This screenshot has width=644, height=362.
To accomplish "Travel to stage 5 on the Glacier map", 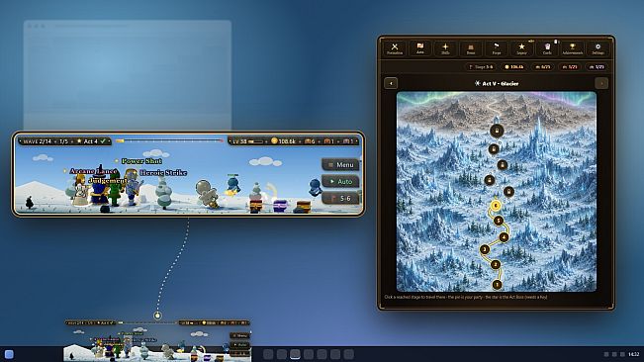I will [x=499, y=221].
